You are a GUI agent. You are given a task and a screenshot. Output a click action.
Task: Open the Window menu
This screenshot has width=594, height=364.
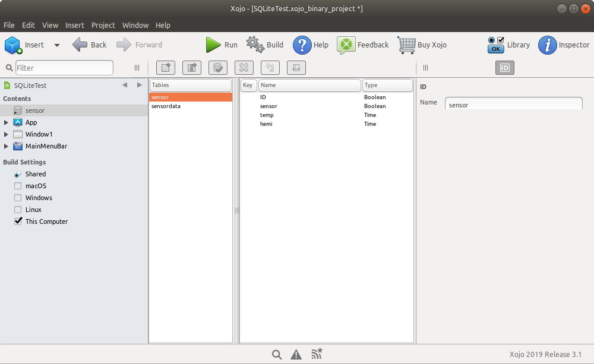click(135, 26)
